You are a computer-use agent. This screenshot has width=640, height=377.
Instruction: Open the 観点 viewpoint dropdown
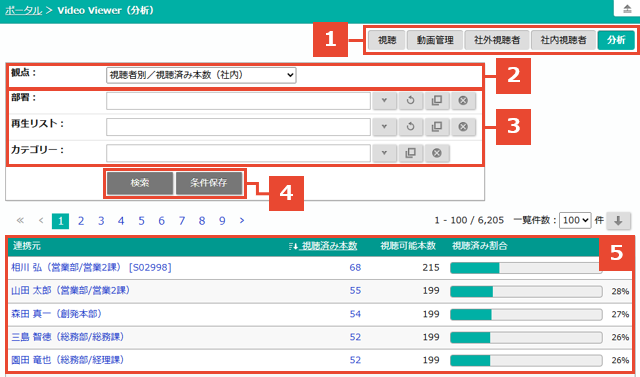201,75
